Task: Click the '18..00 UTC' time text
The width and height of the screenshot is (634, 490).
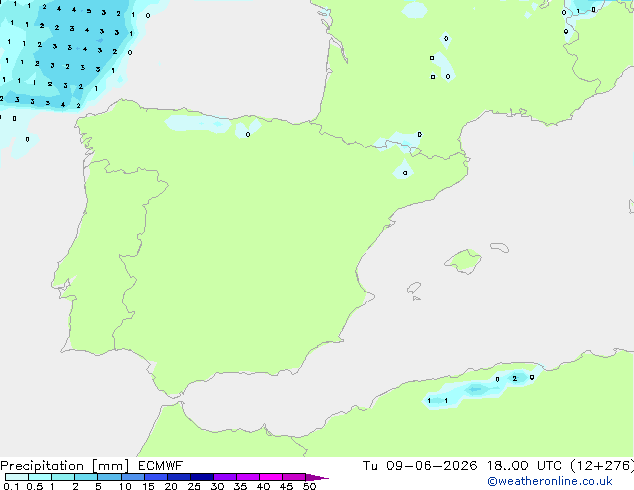Action: 524,466
